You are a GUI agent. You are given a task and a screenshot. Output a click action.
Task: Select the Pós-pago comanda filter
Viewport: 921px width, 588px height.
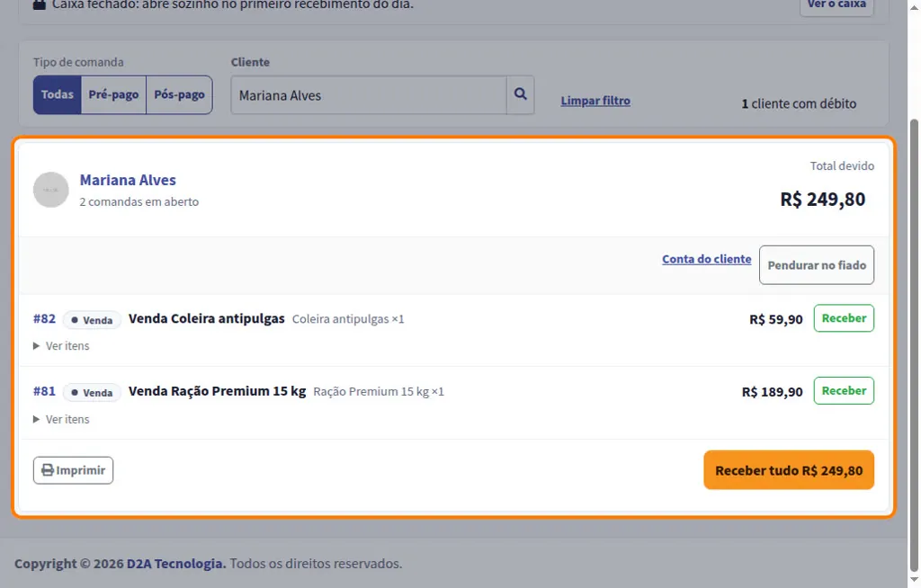[x=179, y=94]
